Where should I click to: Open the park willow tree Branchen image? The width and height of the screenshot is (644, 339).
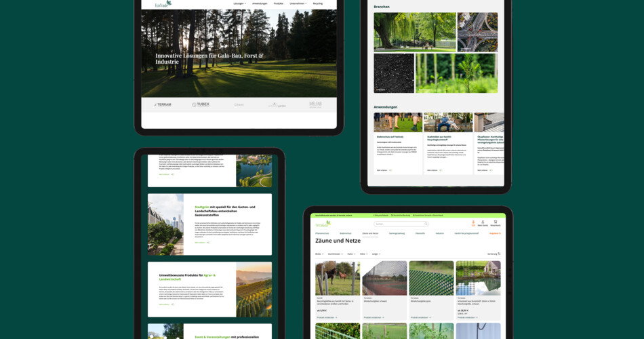click(414, 32)
